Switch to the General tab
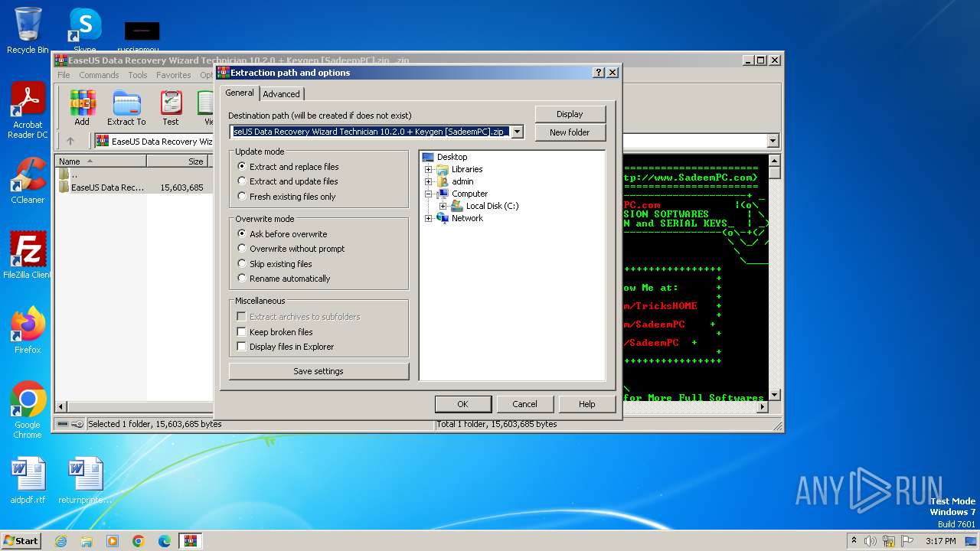The height and width of the screenshot is (551, 980). pyautogui.click(x=240, y=93)
